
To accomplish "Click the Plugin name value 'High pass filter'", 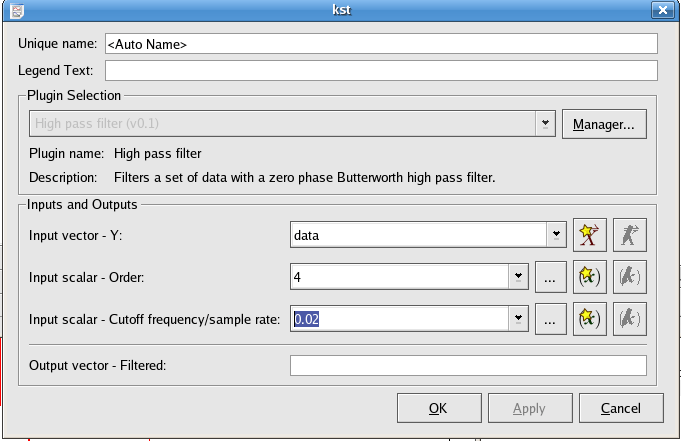I will 158,153.
